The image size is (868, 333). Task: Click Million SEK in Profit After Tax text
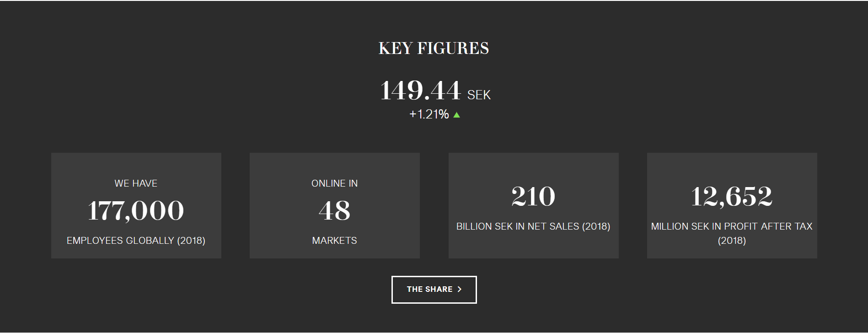coord(732,233)
